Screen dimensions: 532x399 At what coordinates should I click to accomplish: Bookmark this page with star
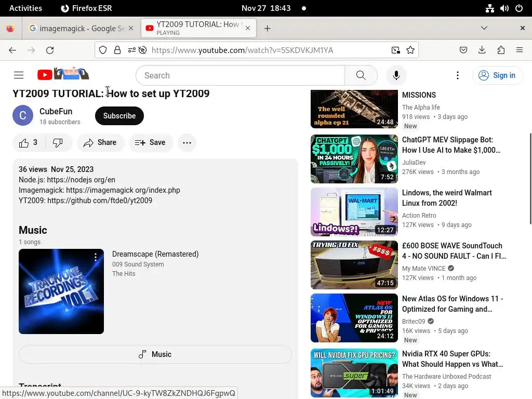point(410,50)
